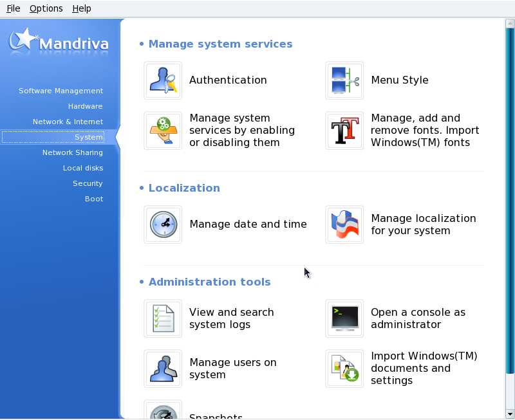Image resolution: width=515 pixels, height=420 pixels.
Task: Click the administrator console terminal icon
Action: 344,318
